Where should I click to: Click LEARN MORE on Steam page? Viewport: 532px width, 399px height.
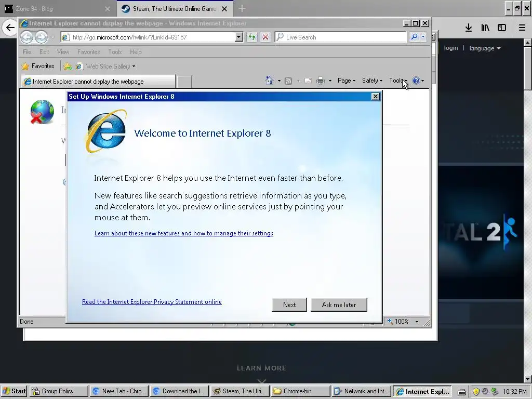262,368
